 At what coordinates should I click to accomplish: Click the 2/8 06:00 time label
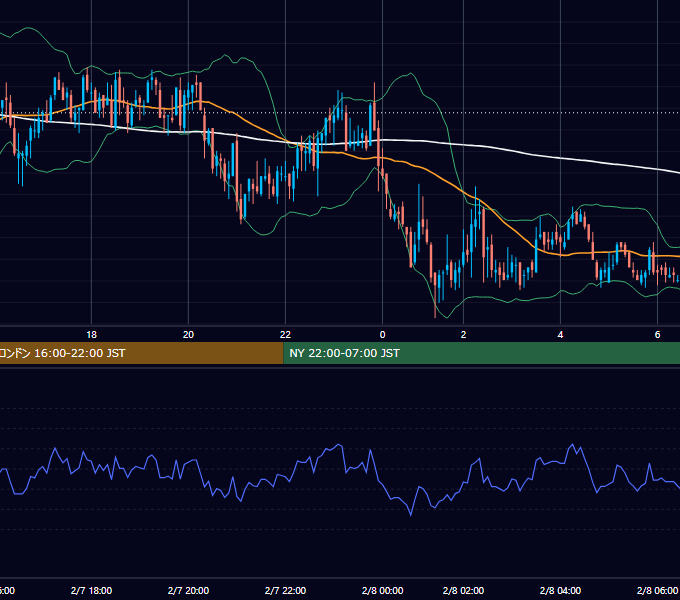657,590
